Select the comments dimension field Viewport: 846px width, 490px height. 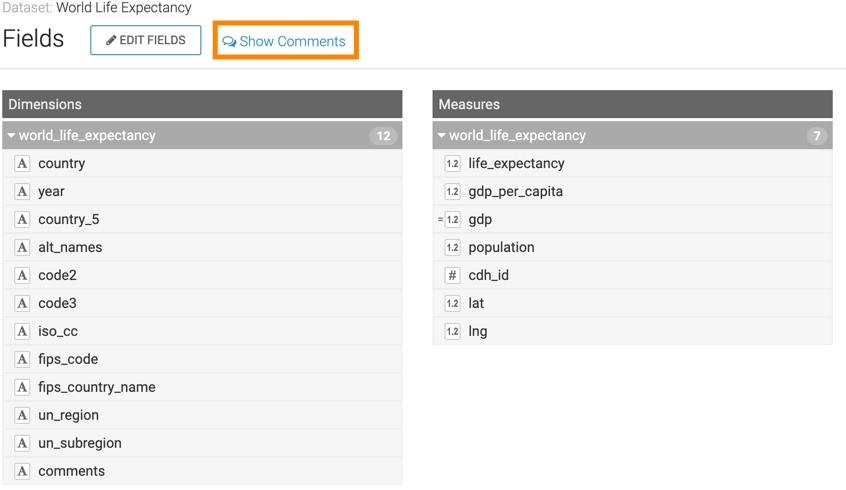[71, 471]
